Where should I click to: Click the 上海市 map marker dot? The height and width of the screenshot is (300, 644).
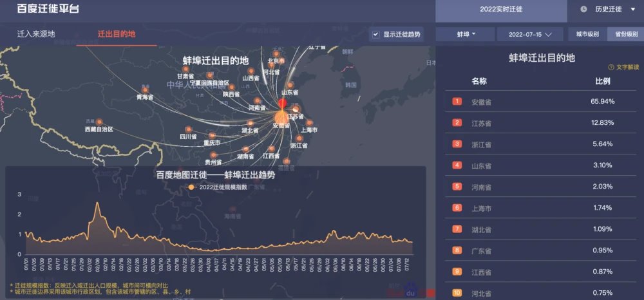click(x=309, y=123)
